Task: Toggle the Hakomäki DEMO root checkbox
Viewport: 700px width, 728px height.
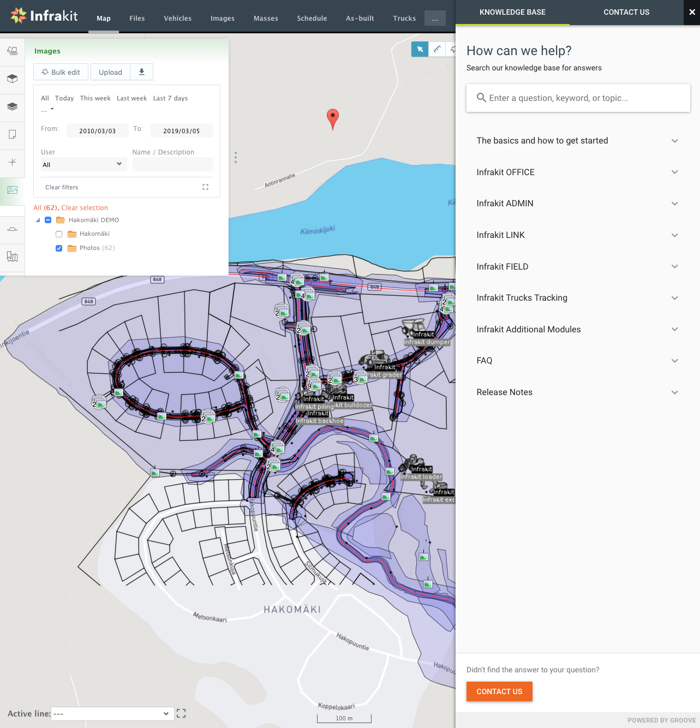Action: [x=48, y=220]
